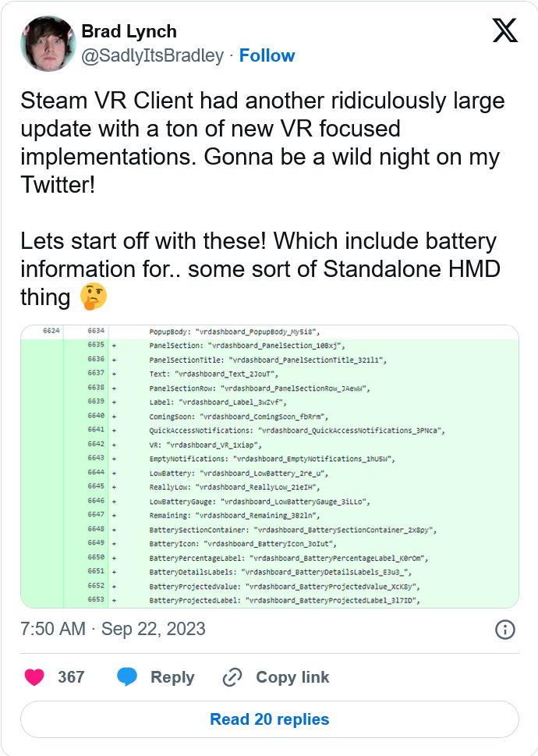Like the tweet with the heart icon
Viewport: 538px width, 756px height.
(x=34, y=677)
